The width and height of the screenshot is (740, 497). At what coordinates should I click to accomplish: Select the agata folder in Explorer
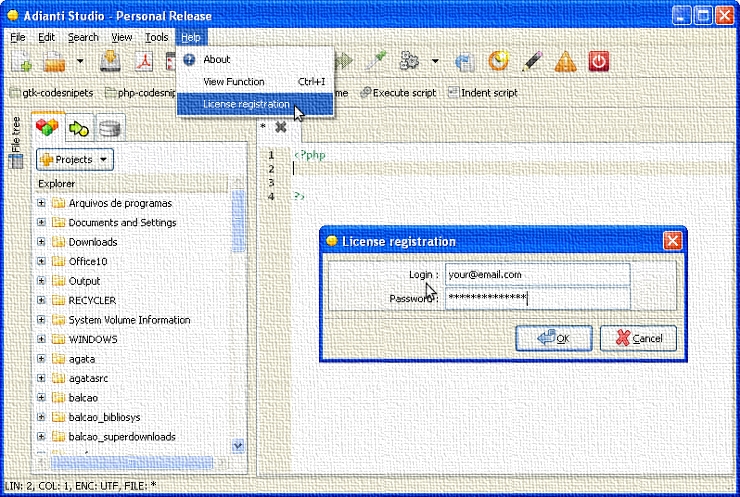point(82,359)
